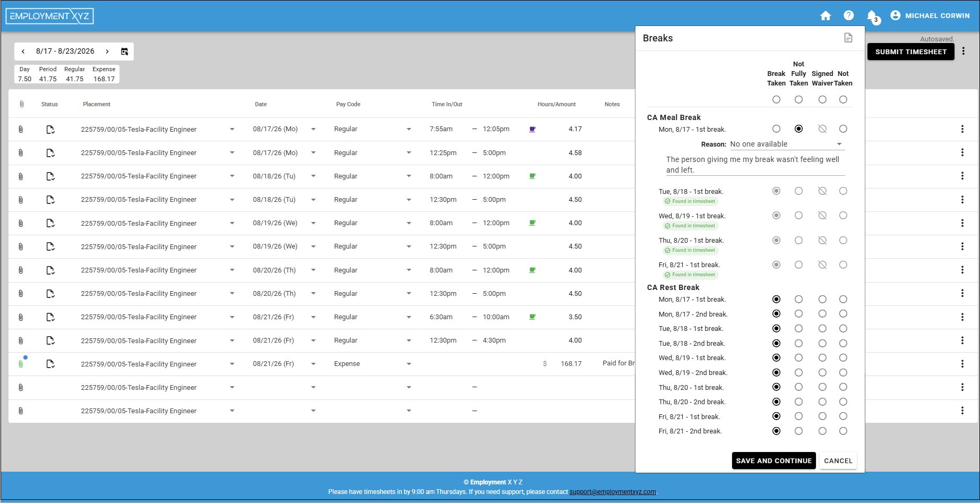Select Not Taken for Wed 8/19 2nd rest break

point(843,372)
